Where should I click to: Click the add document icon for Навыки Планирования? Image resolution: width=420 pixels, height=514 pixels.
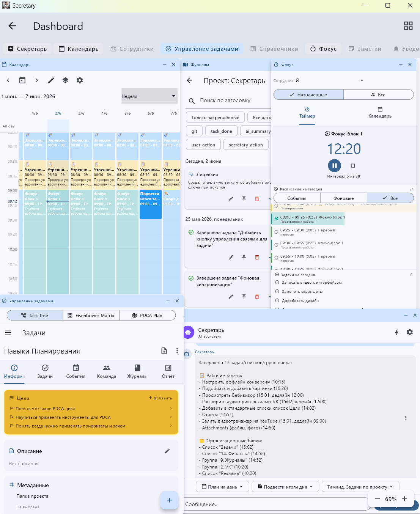[164, 351]
